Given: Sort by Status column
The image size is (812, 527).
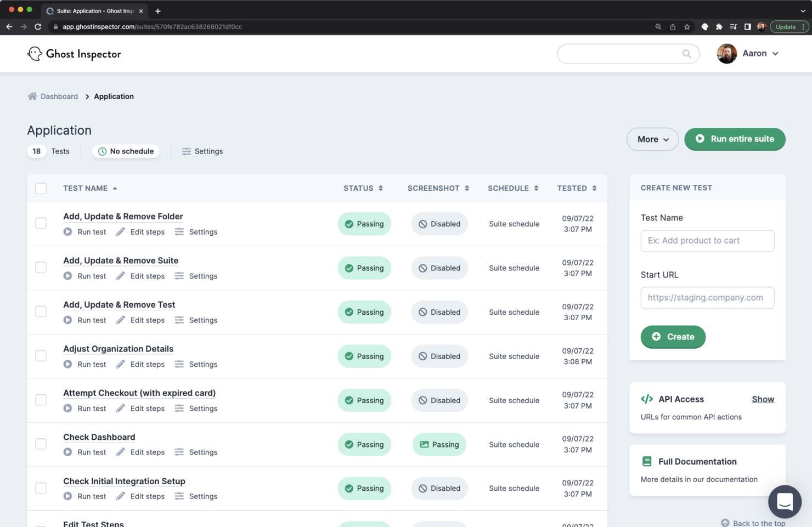Looking at the screenshot, I should point(363,188).
